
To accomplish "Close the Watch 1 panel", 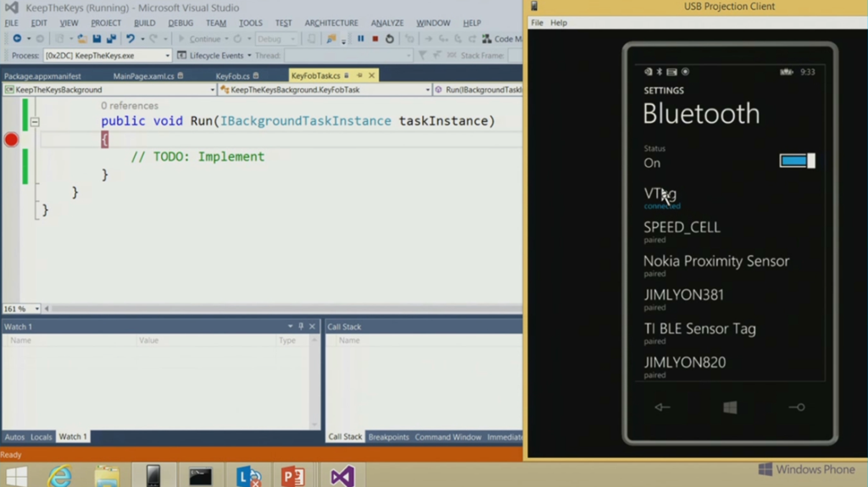I will point(312,327).
